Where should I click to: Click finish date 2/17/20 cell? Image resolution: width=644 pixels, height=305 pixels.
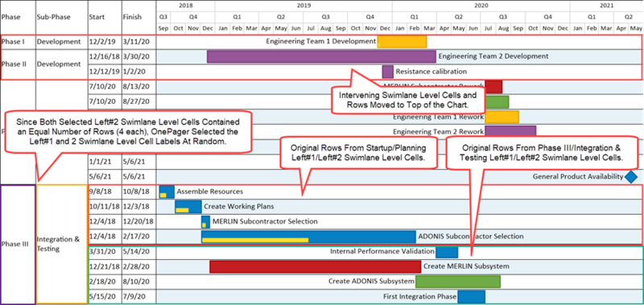coord(138,237)
